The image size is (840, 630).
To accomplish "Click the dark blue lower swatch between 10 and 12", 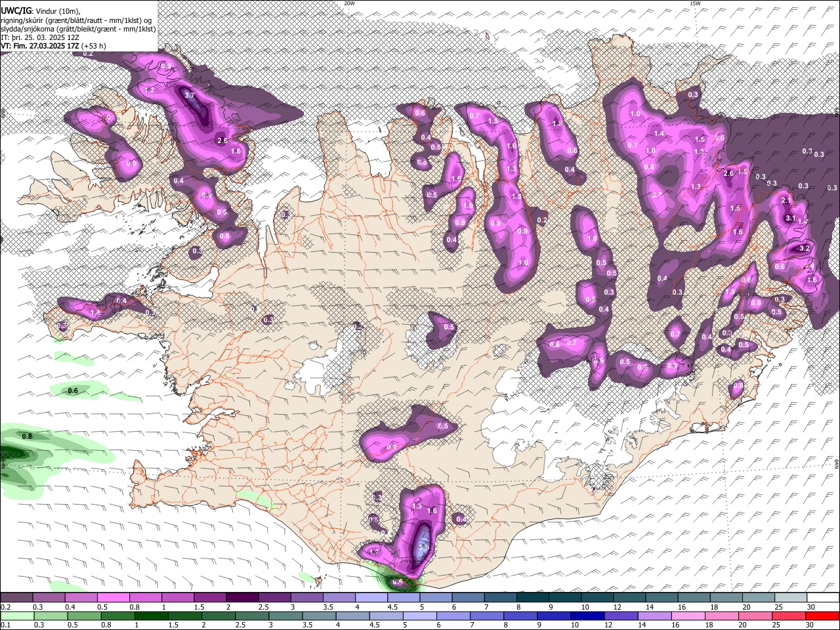I will tap(587, 616).
